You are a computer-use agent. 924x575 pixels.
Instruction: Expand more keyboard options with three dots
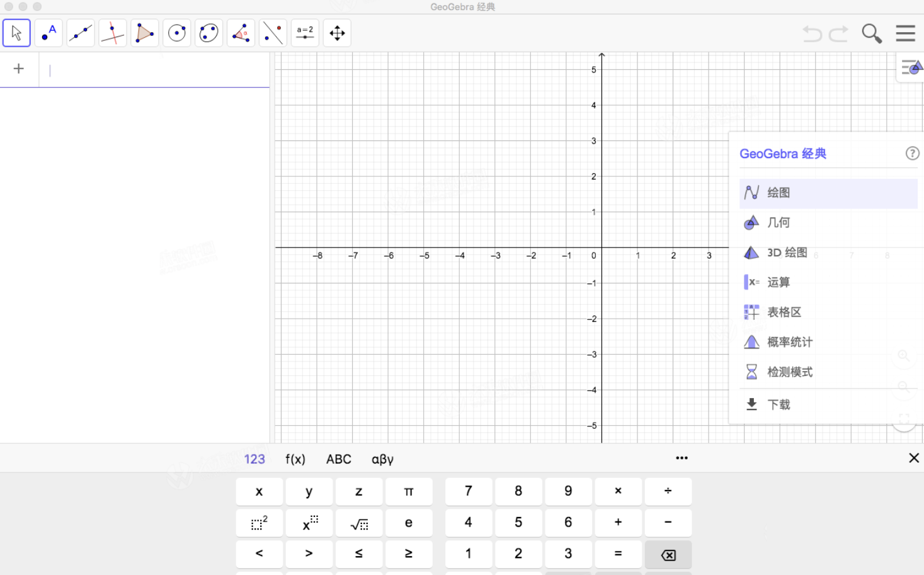[x=682, y=458]
